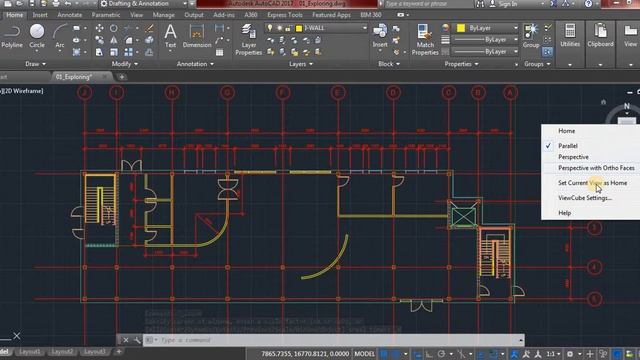640x360 pixels.
Task: Switch to the Insert ribbon tab
Action: (40, 15)
